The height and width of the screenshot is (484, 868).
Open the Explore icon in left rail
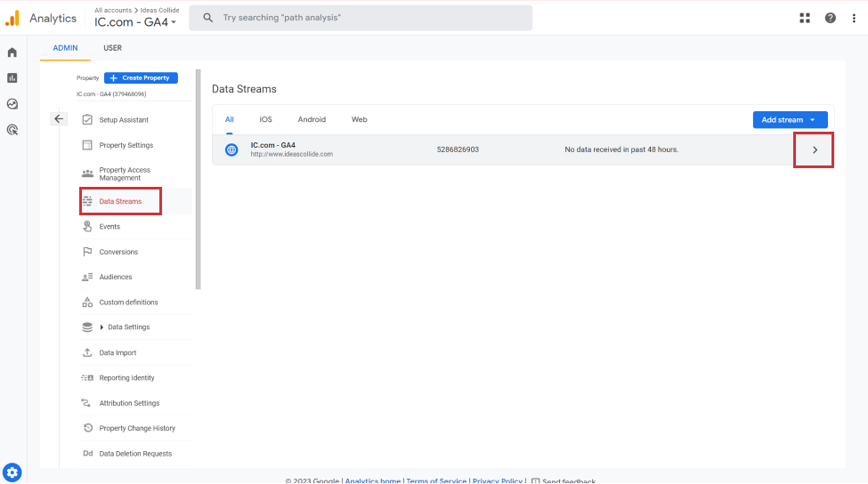(x=12, y=104)
